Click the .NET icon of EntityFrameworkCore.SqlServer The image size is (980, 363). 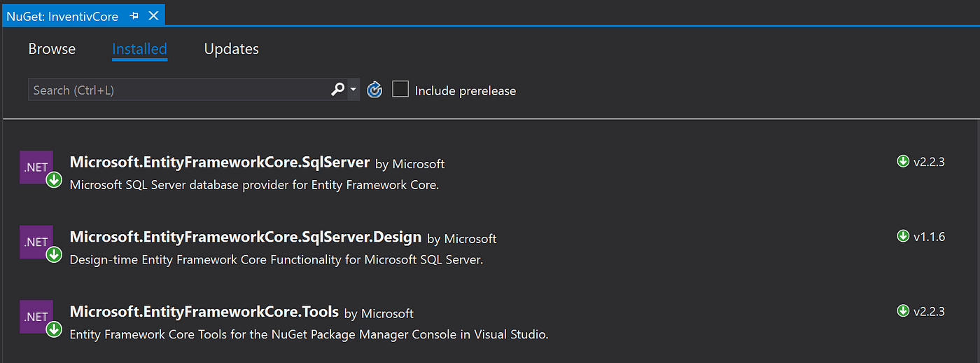pyautogui.click(x=36, y=167)
